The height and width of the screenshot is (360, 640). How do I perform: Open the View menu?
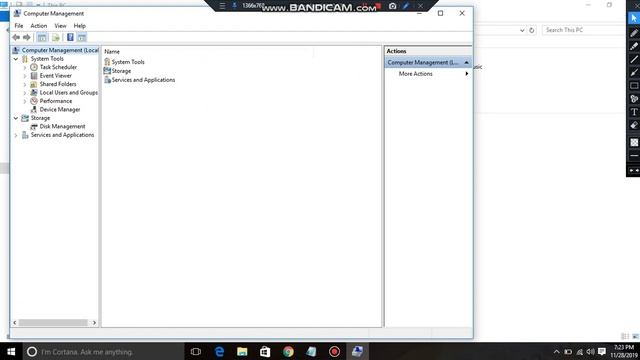tap(60, 26)
